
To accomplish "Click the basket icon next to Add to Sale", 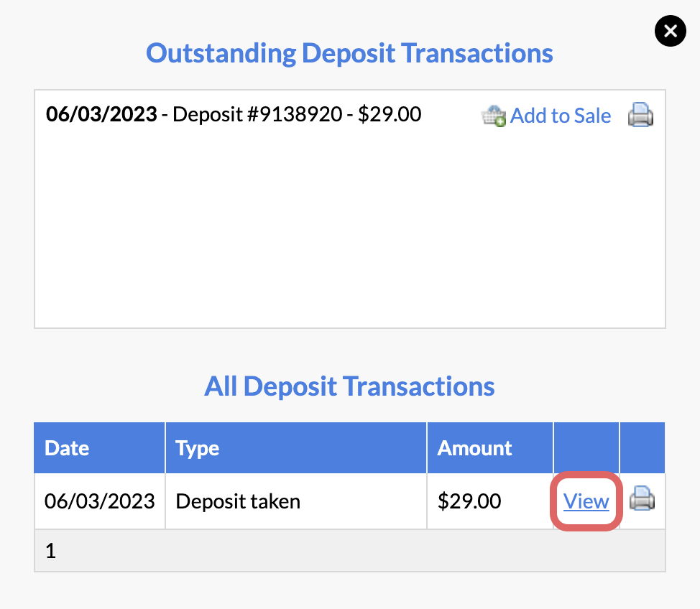I will pos(493,116).
